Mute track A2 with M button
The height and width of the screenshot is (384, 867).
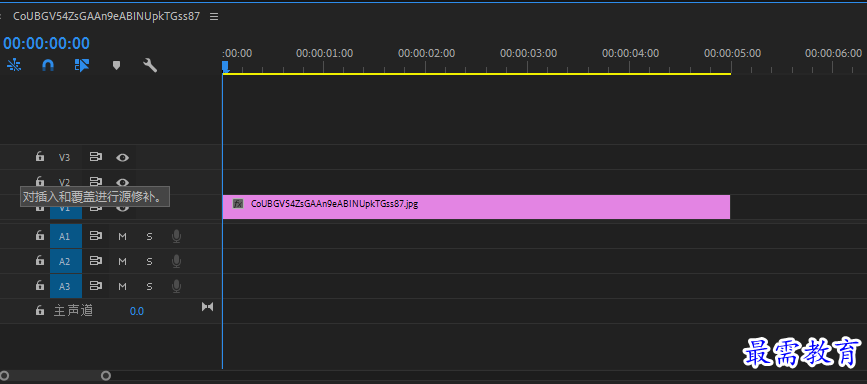(x=122, y=261)
